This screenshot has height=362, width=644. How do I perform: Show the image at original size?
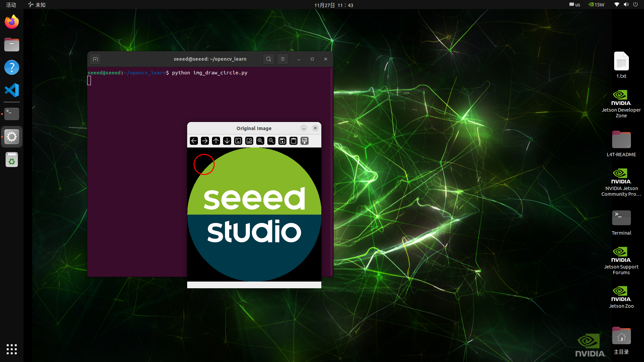(238, 141)
